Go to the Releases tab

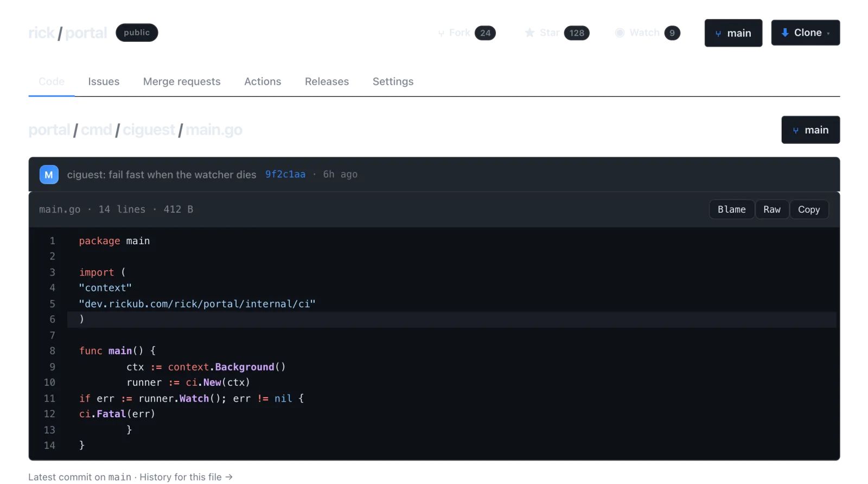click(327, 81)
